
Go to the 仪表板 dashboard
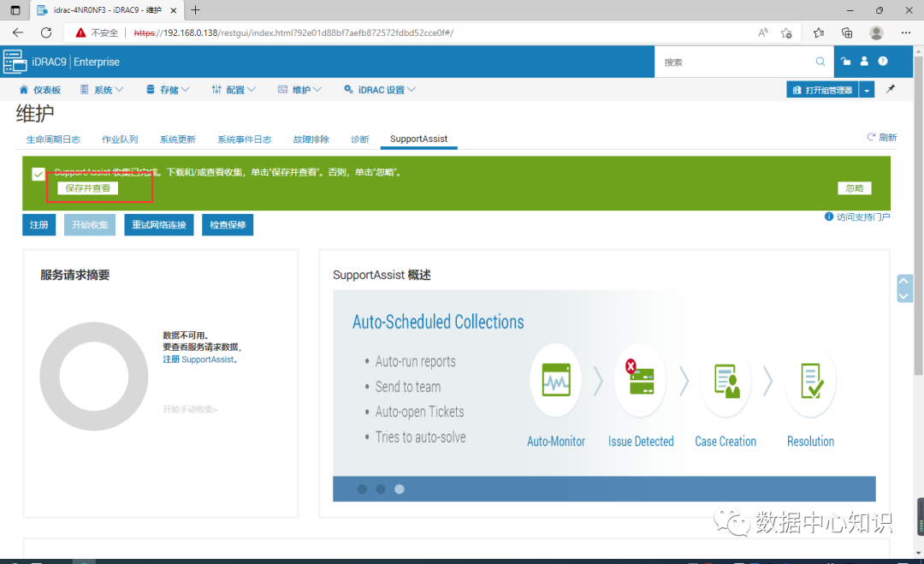click(x=40, y=90)
